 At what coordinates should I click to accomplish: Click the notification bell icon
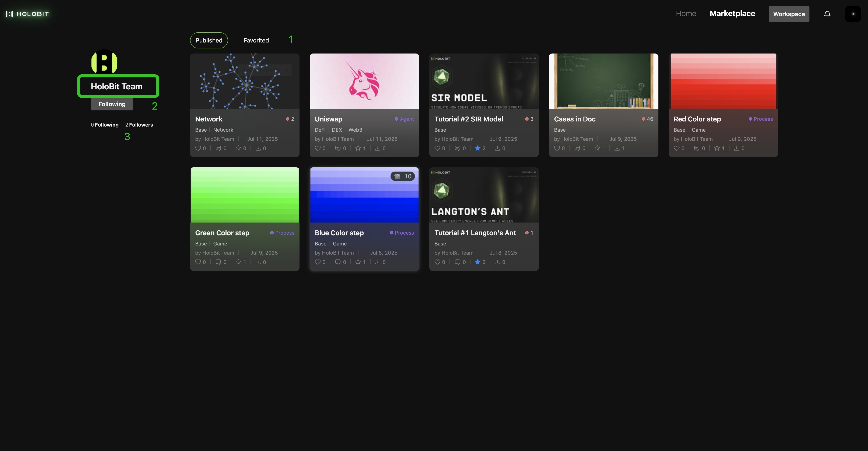tap(827, 14)
